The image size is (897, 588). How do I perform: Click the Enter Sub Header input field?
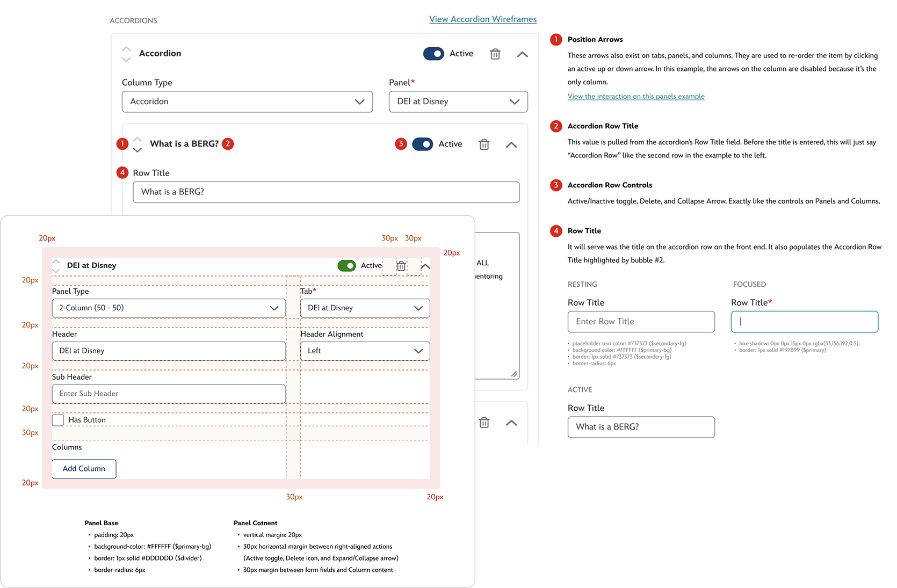point(169,394)
